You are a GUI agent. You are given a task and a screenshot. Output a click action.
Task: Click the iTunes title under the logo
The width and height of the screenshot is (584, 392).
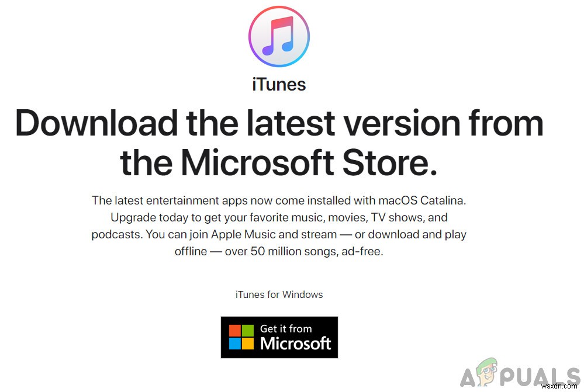pyautogui.click(x=279, y=85)
